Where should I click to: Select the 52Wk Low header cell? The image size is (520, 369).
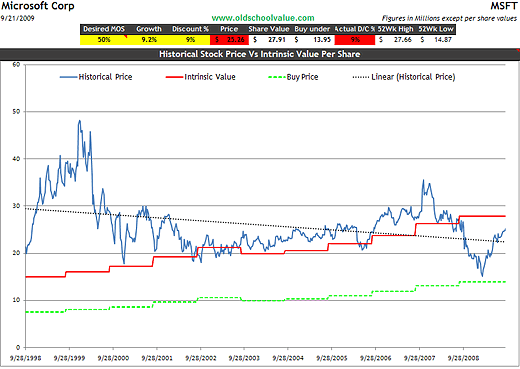click(x=436, y=29)
